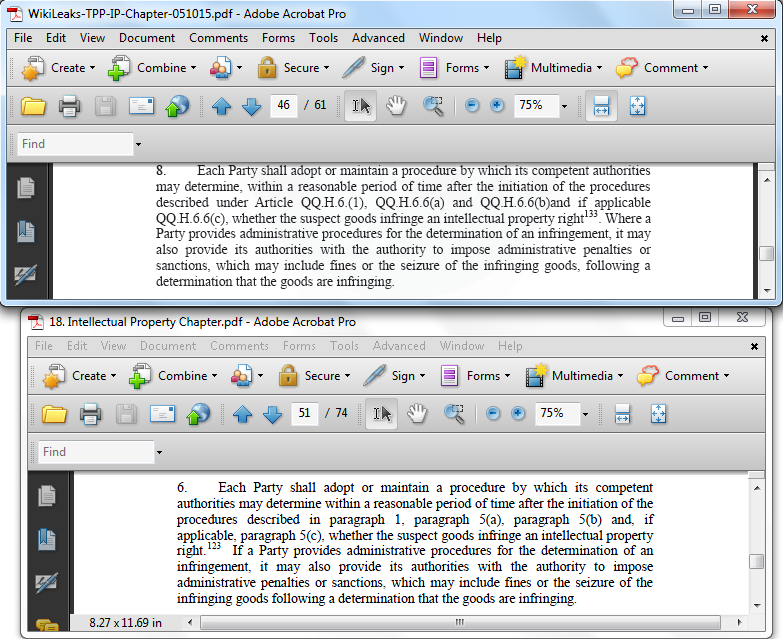Select the Hand tool in WikiLeaks window
The image size is (783, 639).
396,106
